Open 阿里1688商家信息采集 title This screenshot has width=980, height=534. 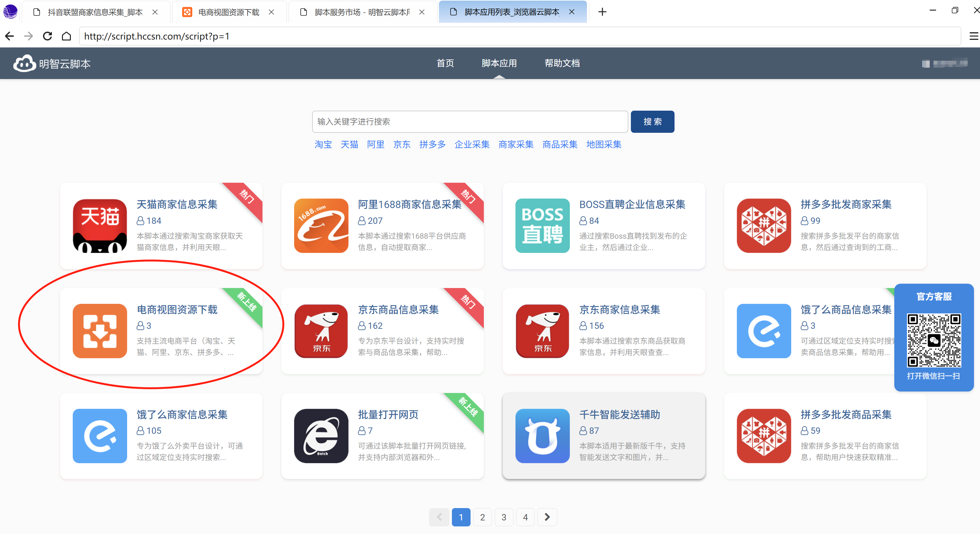[x=410, y=205]
